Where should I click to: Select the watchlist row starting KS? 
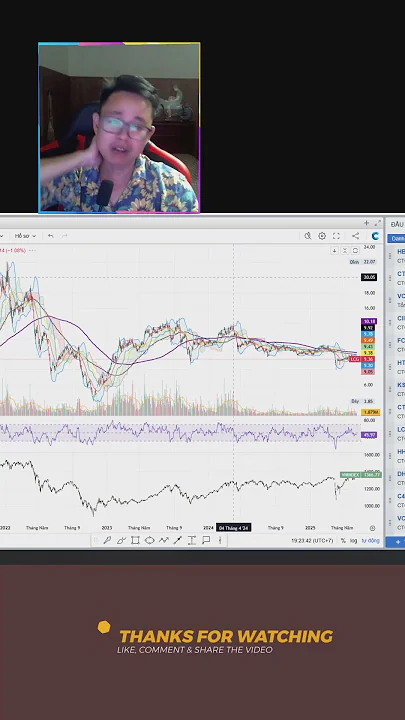tap(395, 389)
